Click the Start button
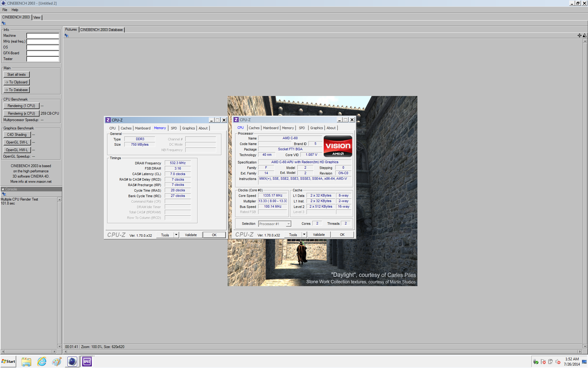The width and height of the screenshot is (588, 368). pos(8,361)
